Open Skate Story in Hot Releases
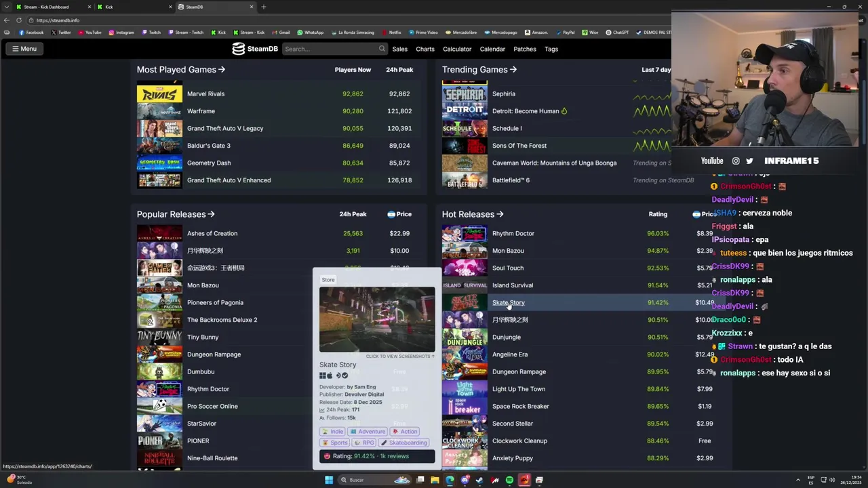The image size is (868, 488). (509, 303)
